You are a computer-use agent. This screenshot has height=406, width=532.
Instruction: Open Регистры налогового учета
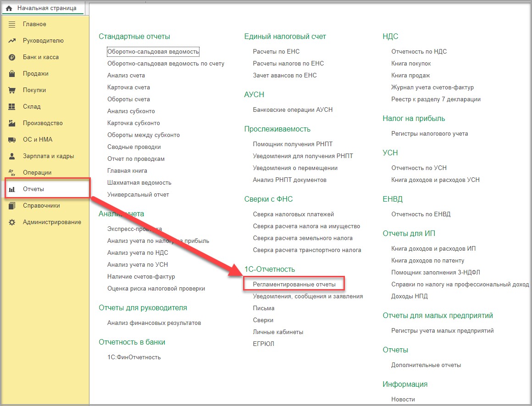(430, 133)
